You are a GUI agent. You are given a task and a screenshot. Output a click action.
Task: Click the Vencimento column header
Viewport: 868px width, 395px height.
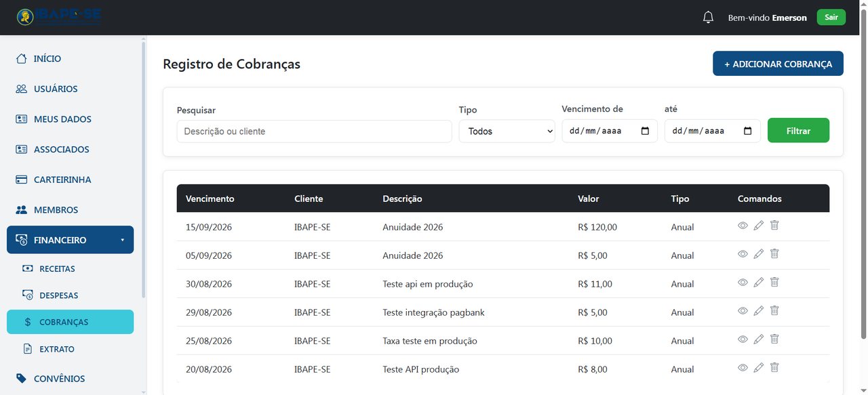pyautogui.click(x=210, y=199)
